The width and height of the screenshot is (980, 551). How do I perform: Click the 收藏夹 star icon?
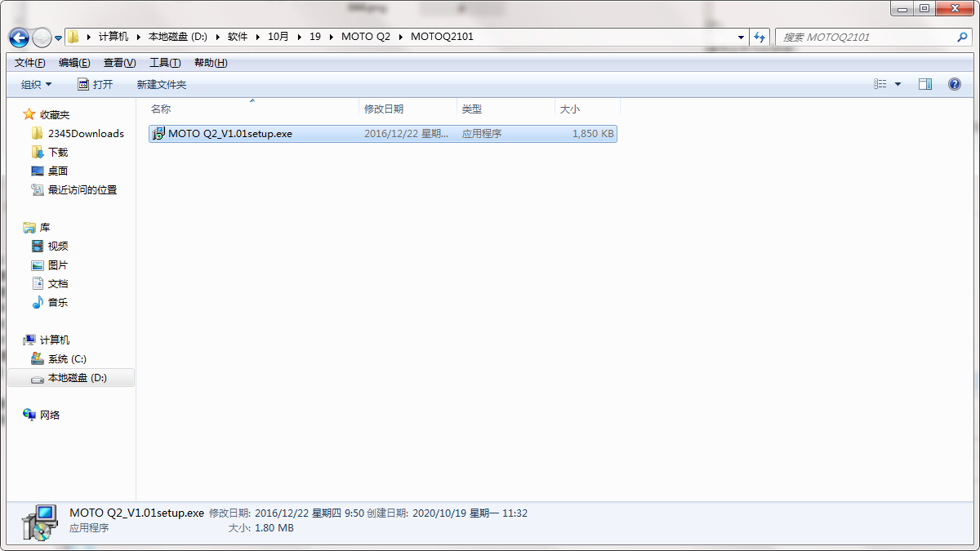[29, 114]
